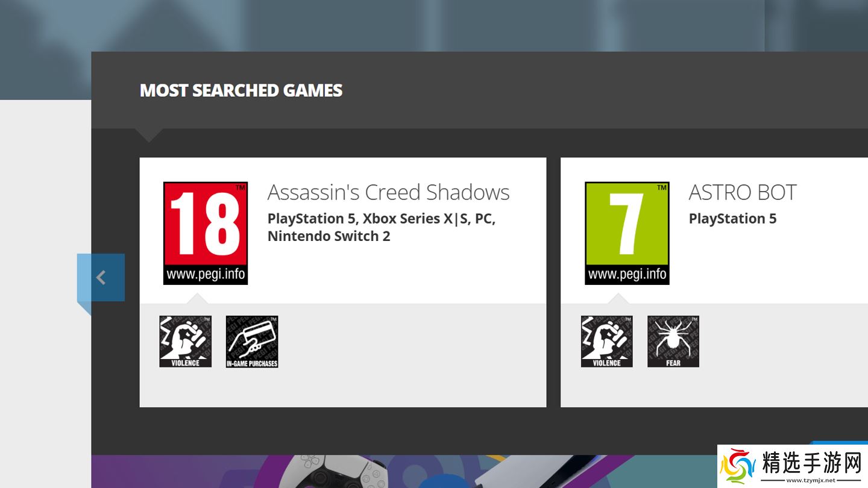
Task: Go to previous games with the left chevron
Action: click(x=101, y=278)
